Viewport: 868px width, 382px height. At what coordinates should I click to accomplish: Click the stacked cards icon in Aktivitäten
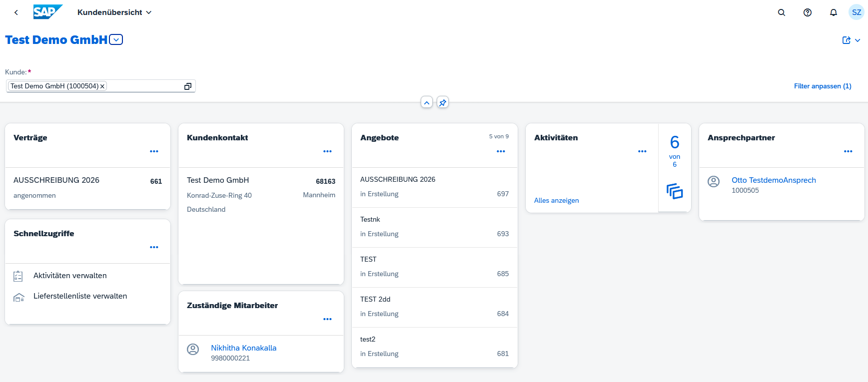[675, 191]
